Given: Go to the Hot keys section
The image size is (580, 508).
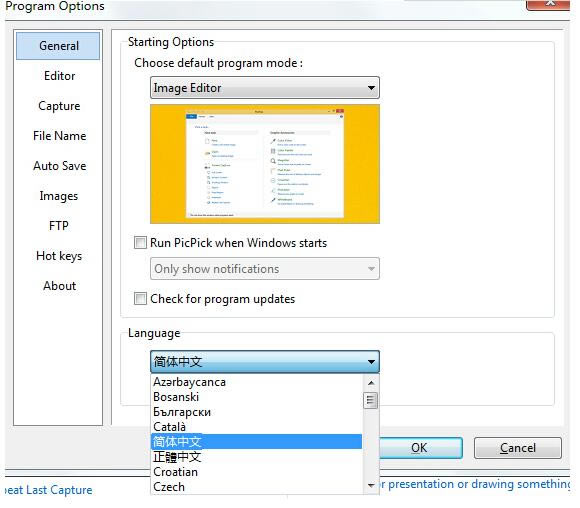Looking at the screenshot, I should 59,256.
